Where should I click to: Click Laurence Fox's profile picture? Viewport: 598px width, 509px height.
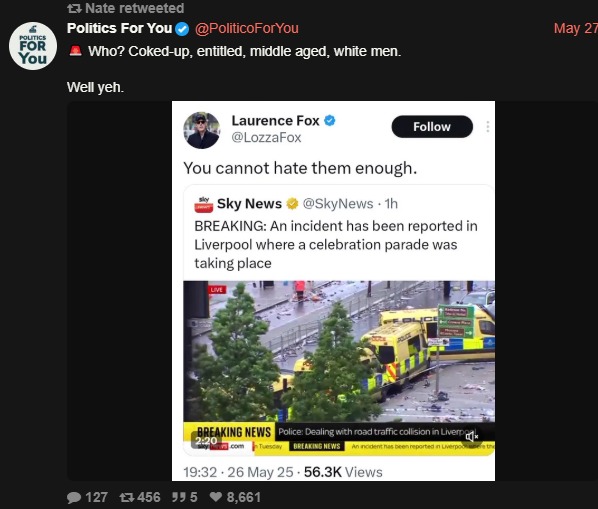[x=202, y=130]
